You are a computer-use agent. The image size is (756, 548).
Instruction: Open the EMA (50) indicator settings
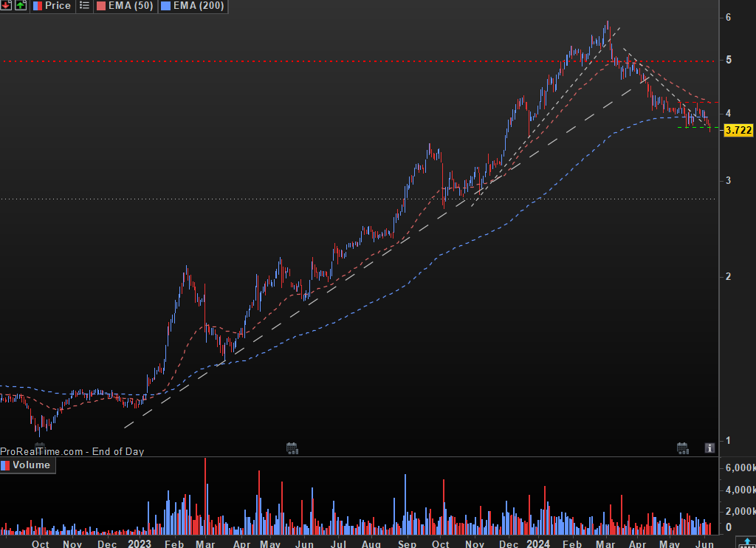(x=126, y=6)
